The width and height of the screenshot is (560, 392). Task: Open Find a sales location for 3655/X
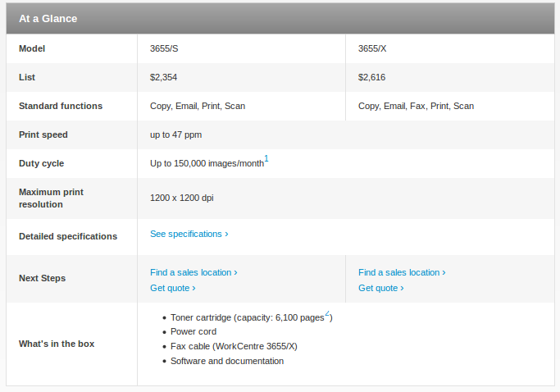click(x=402, y=272)
